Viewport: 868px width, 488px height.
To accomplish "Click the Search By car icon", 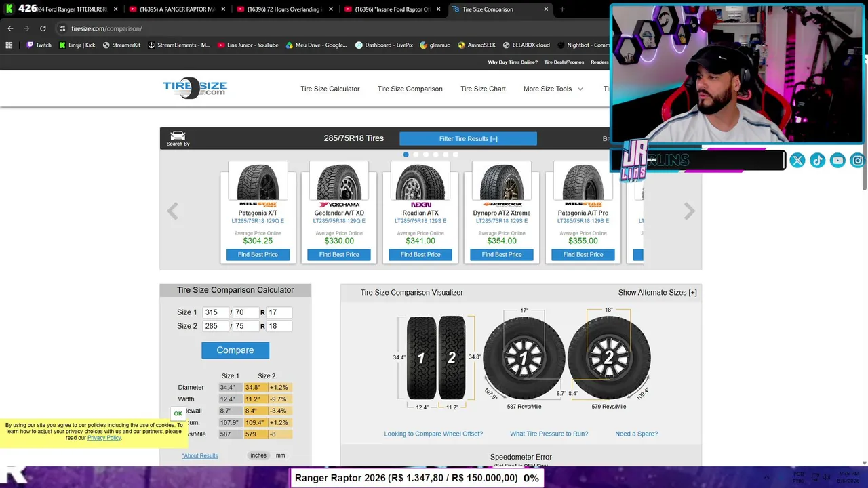I will click(x=178, y=138).
